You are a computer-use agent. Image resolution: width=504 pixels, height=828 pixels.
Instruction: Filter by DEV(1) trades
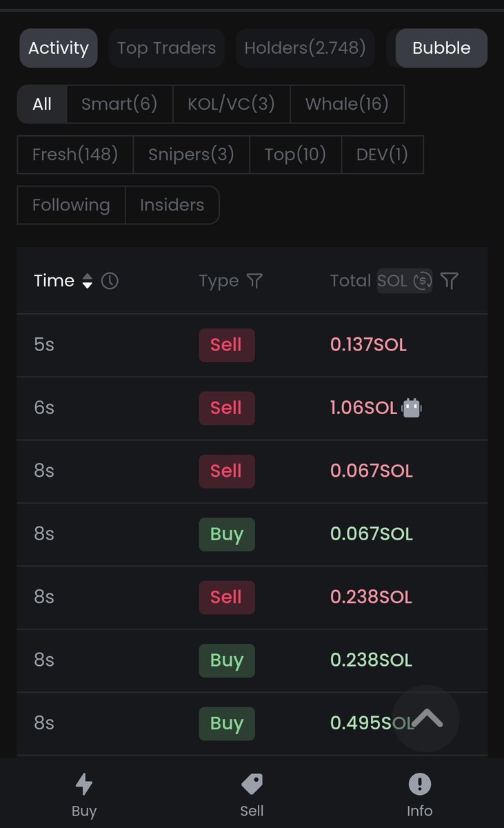click(x=382, y=155)
